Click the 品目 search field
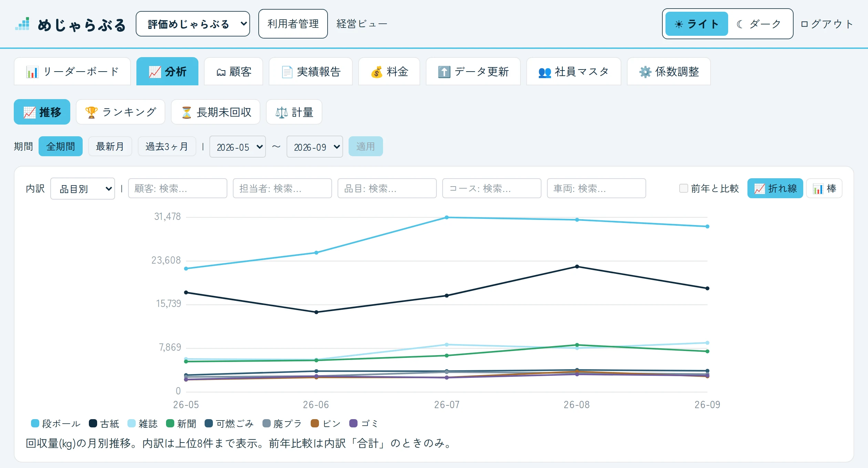The height and width of the screenshot is (468, 868). pos(387,188)
